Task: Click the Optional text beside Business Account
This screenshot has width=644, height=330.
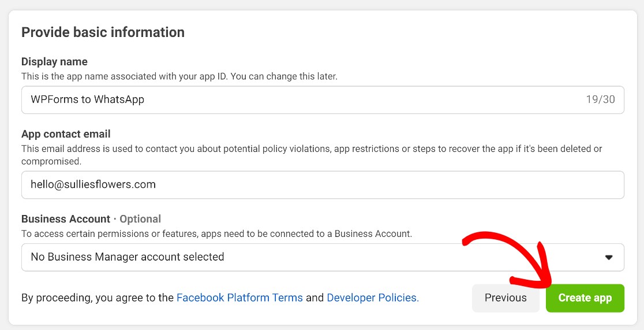Action: pos(140,219)
